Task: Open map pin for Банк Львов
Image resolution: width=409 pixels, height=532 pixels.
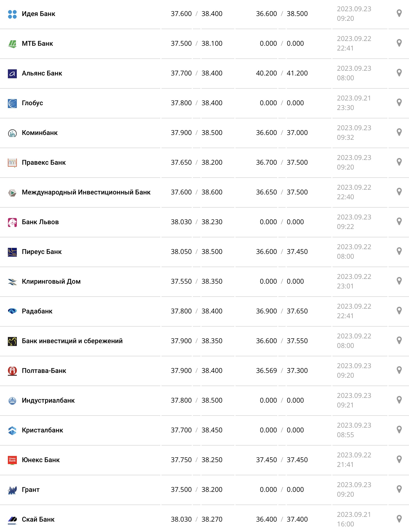Action: (x=399, y=221)
